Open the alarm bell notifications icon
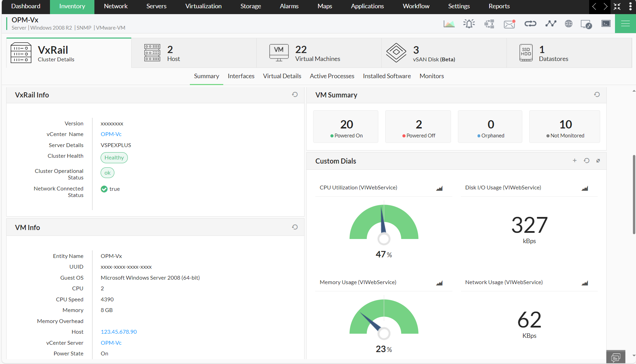This screenshot has height=364, width=636. click(x=469, y=23)
